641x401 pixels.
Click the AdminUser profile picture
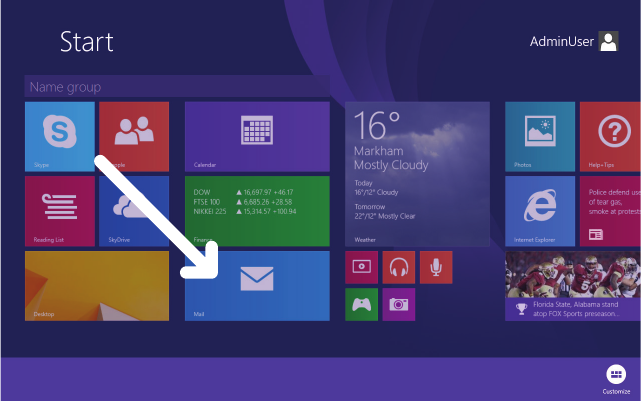(x=608, y=41)
